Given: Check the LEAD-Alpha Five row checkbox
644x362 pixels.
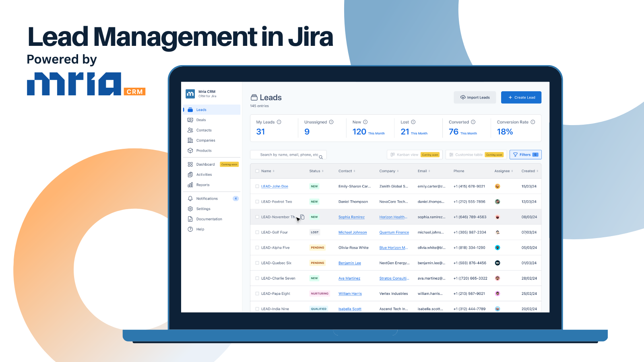Looking at the screenshot, I should pos(257,247).
